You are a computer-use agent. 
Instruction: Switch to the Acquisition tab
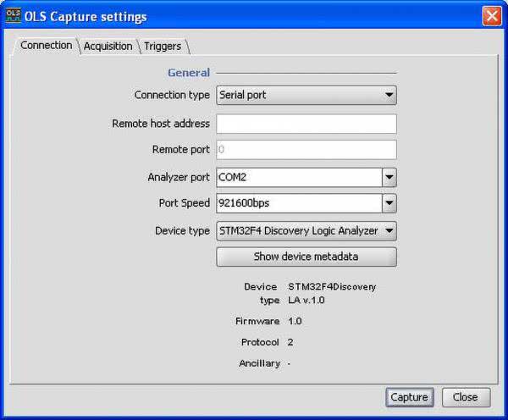coord(108,46)
